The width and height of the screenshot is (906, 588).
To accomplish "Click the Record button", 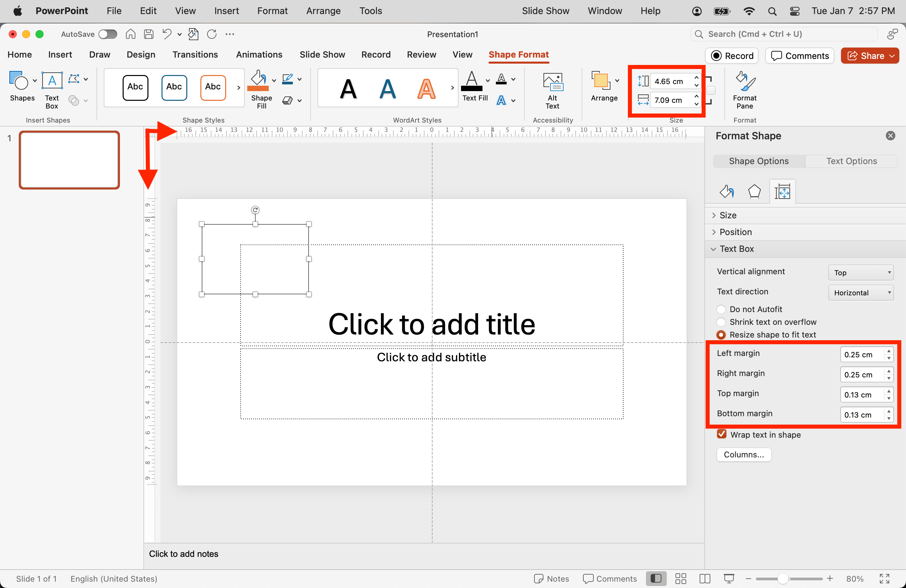I will click(732, 56).
